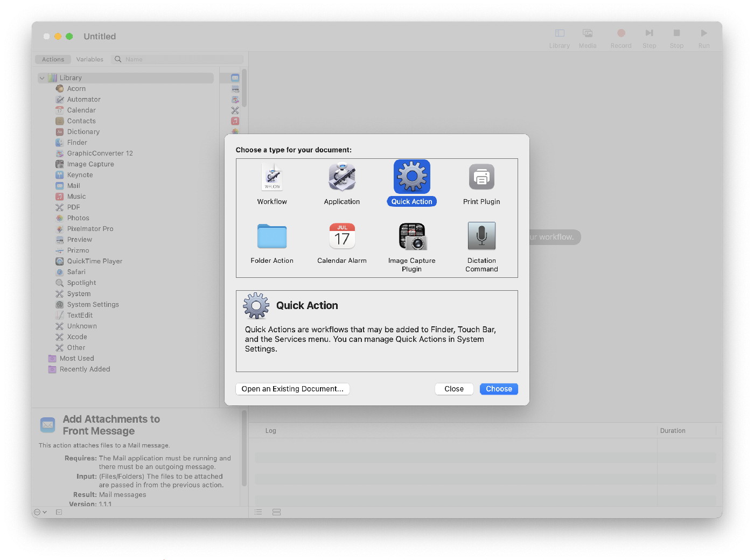Image resolution: width=754 pixels, height=560 pixels.
Task: Select the Finder library category
Action: point(77,143)
